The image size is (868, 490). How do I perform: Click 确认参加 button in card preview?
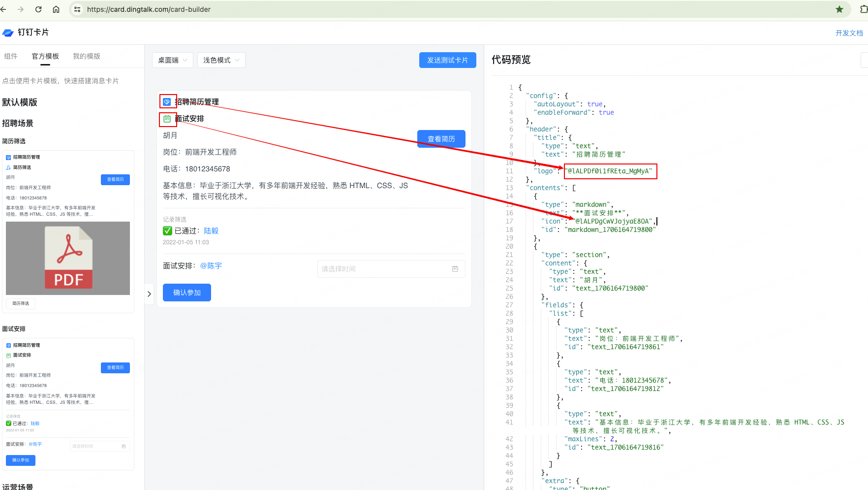point(187,293)
